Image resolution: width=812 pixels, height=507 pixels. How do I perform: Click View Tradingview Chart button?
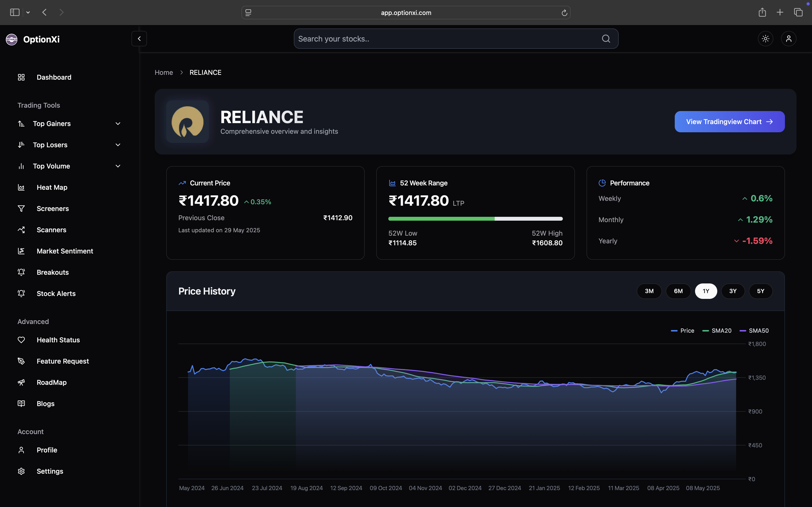(x=729, y=122)
